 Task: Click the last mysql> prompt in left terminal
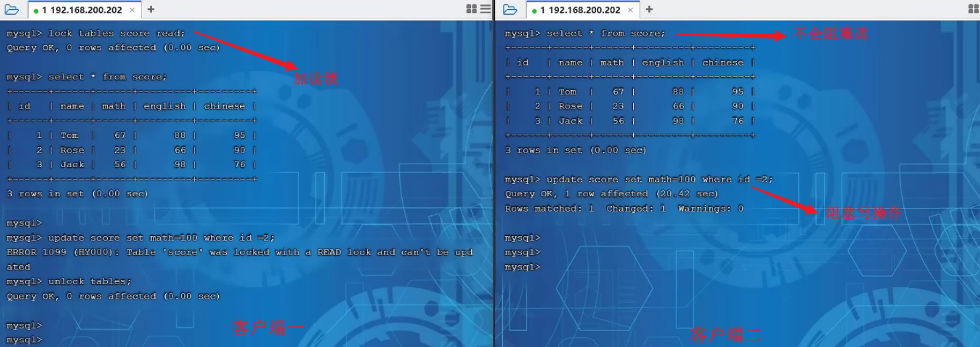click(24, 340)
